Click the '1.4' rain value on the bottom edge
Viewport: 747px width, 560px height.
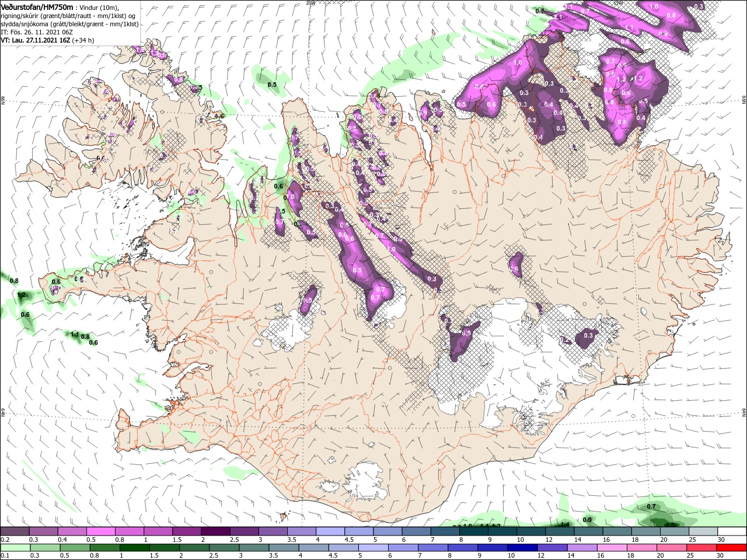(x=565, y=524)
